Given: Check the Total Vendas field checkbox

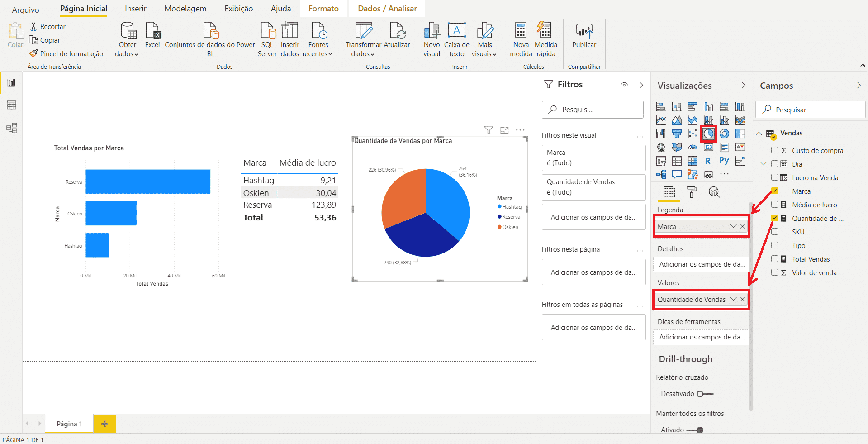Looking at the screenshot, I should [775, 259].
